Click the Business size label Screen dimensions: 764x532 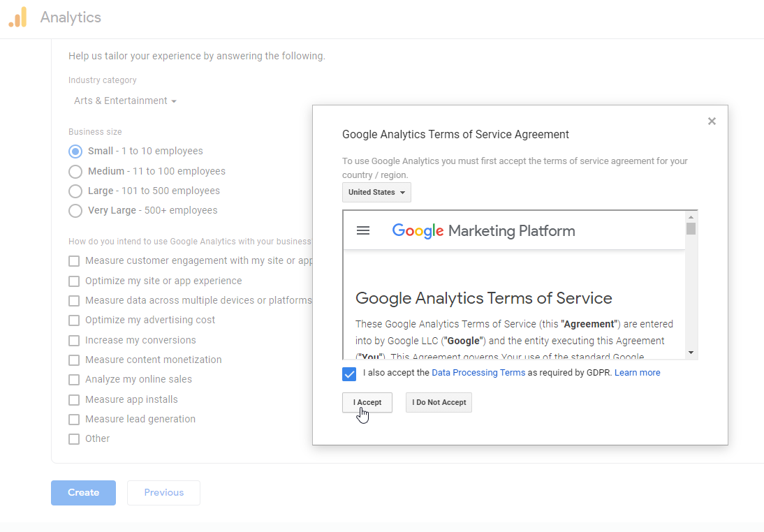pos(95,131)
